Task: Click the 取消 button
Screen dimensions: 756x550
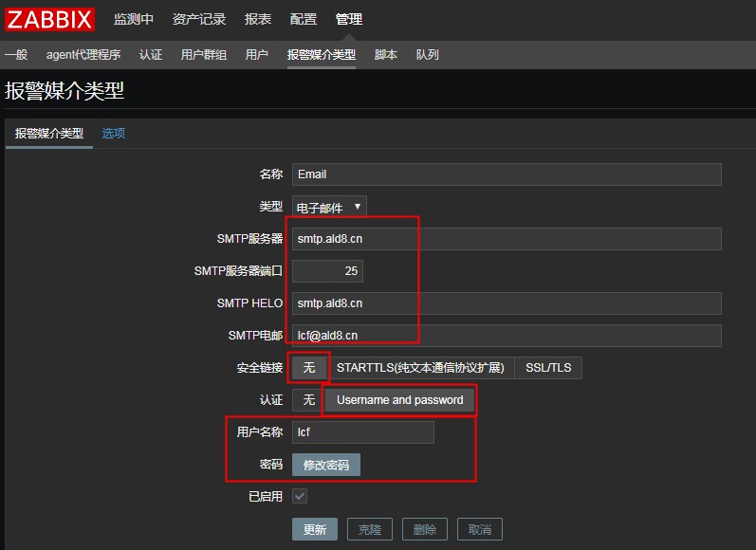Action: click(480, 530)
